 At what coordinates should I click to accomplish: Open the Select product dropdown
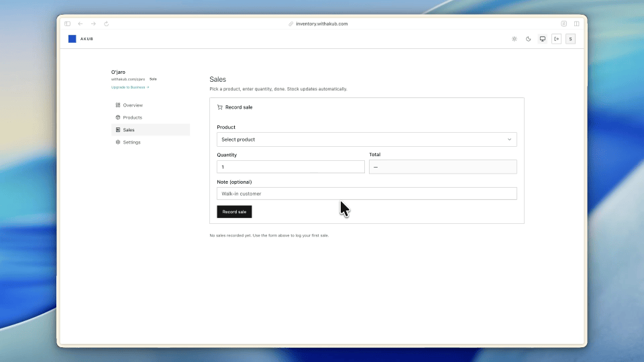point(367,139)
